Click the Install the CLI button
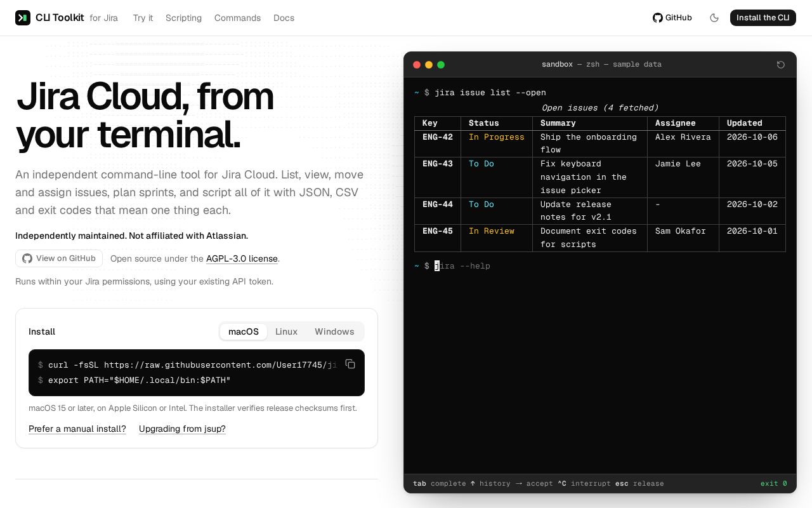This screenshot has height=508, width=812. 763,18
